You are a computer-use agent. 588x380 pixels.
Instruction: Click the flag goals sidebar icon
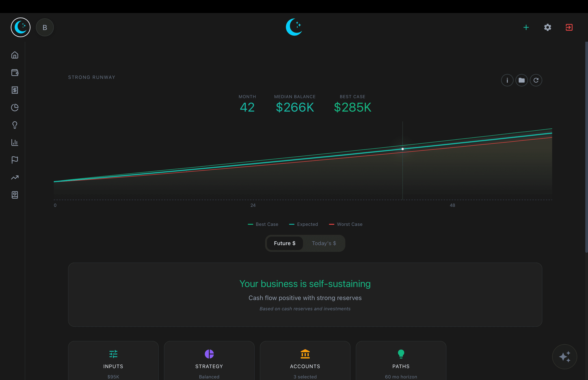click(15, 160)
